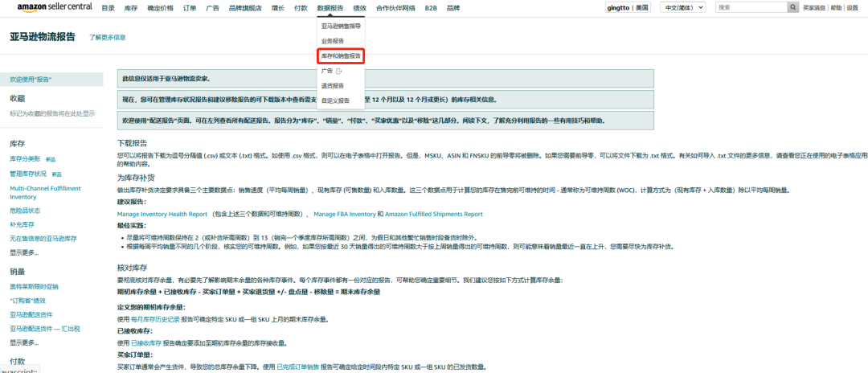Open the 绩效 menu
Image resolution: width=868 pixels, height=373 pixels.
click(x=360, y=8)
